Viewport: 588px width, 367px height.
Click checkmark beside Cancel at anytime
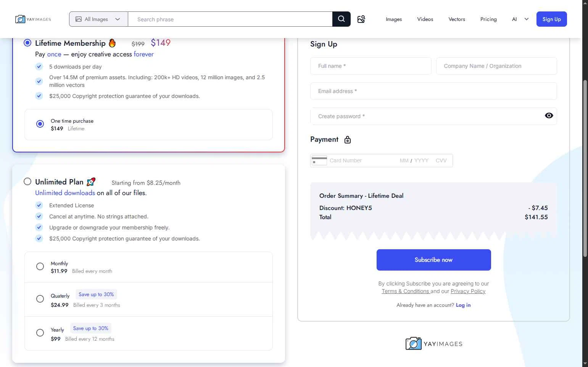(x=39, y=216)
